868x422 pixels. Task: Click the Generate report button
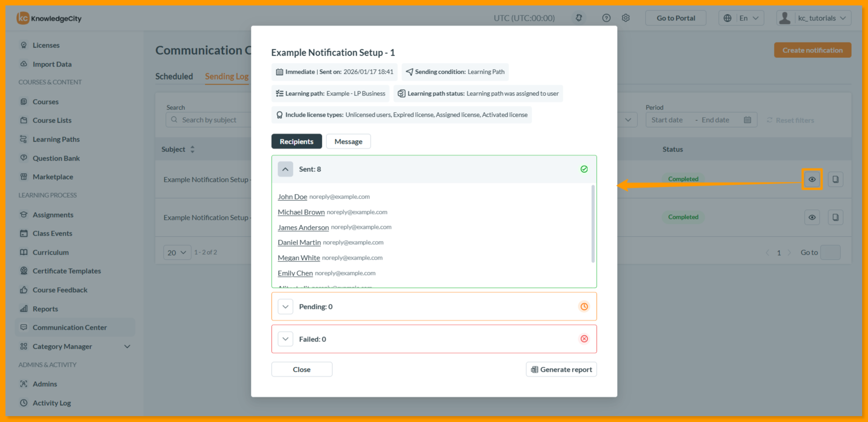561,370
